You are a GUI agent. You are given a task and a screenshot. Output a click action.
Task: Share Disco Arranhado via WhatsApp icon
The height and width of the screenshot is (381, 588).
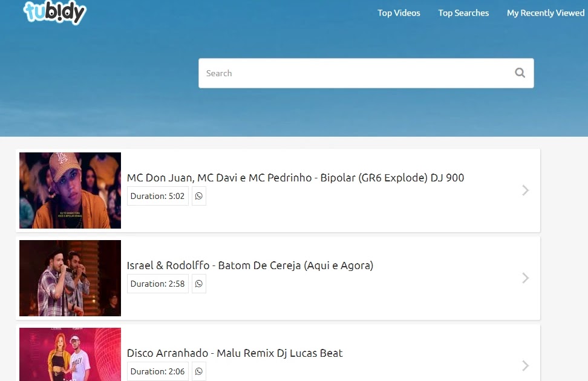coord(199,371)
